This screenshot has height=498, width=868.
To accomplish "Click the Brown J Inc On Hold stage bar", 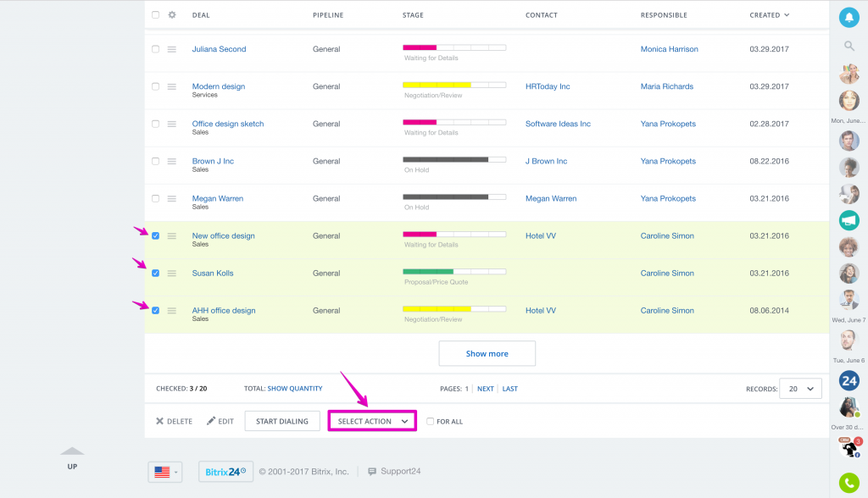I will tap(454, 160).
